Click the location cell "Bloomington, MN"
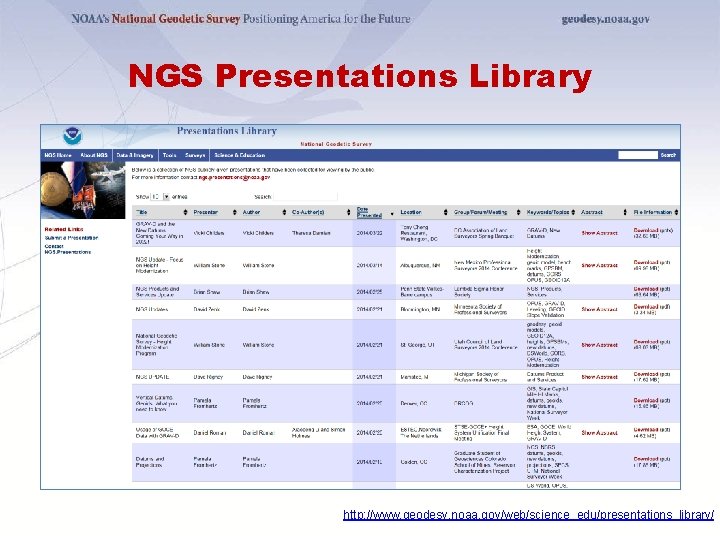This screenshot has width=720, height=540. pyautogui.click(x=420, y=309)
